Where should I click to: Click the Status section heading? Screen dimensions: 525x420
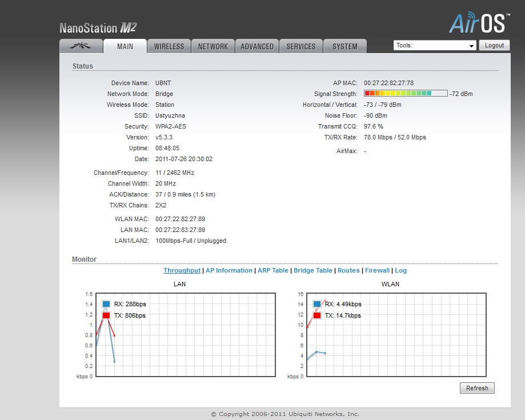(83, 66)
